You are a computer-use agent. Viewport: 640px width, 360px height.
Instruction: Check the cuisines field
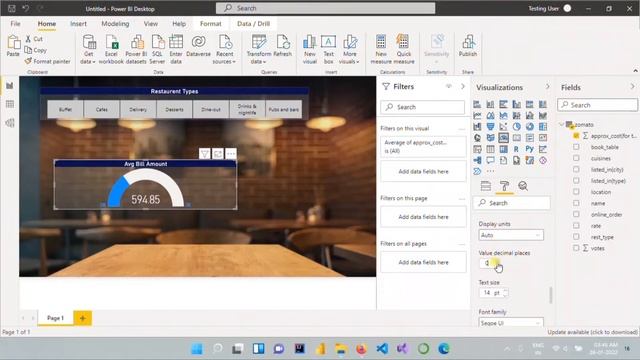coord(576,158)
